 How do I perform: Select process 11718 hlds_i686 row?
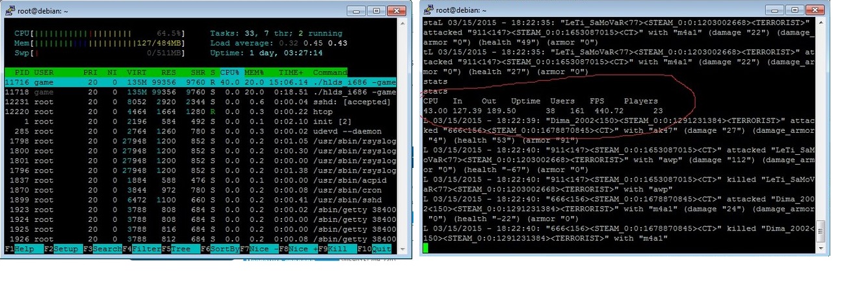click(x=200, y=92)
